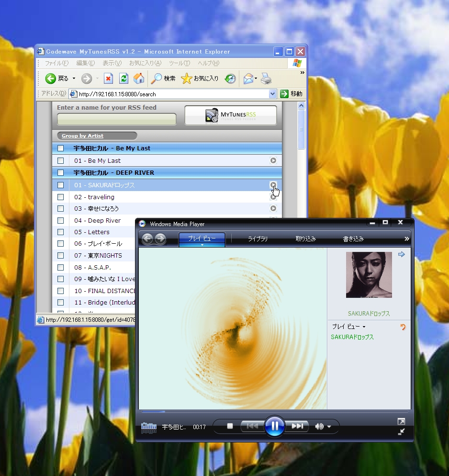Switch to the 取り込み tab
Viewport: 449px width, 476px height.
coord(306,239)
